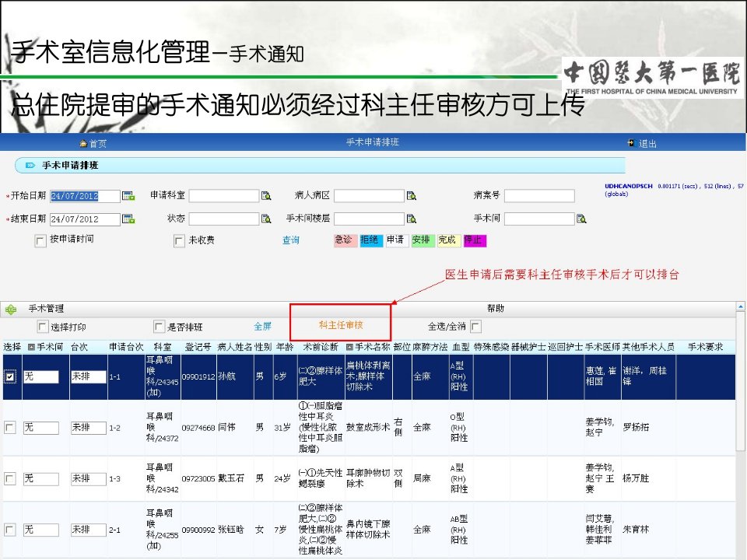Click the 罗扬拓 staff cell
The width and height of the screenshot is (747, 560).
636,427
